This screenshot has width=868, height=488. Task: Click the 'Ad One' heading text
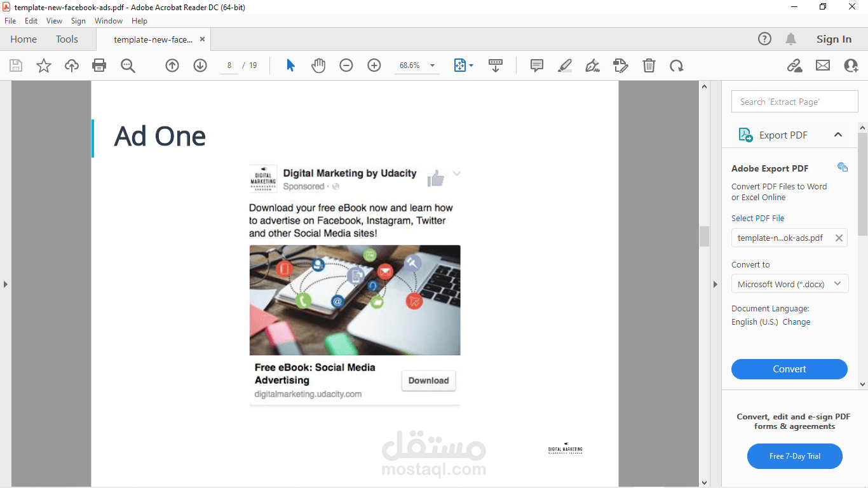tap(159, 136)
